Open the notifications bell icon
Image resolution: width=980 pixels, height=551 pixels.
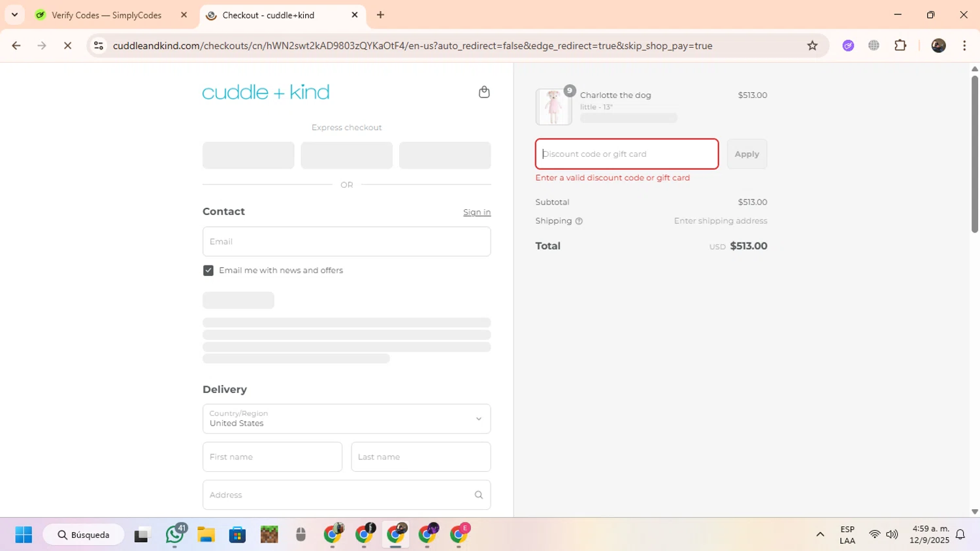pos(960,535)
